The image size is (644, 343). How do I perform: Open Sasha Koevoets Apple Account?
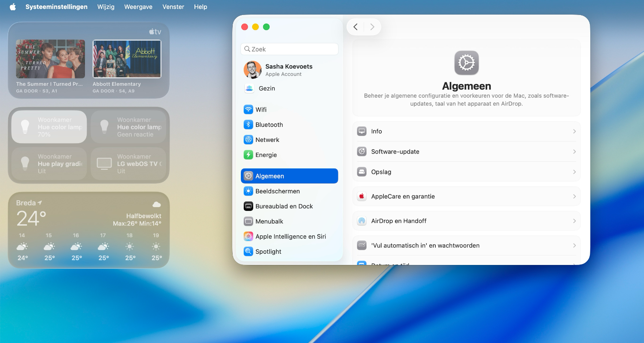coord(289,70)
